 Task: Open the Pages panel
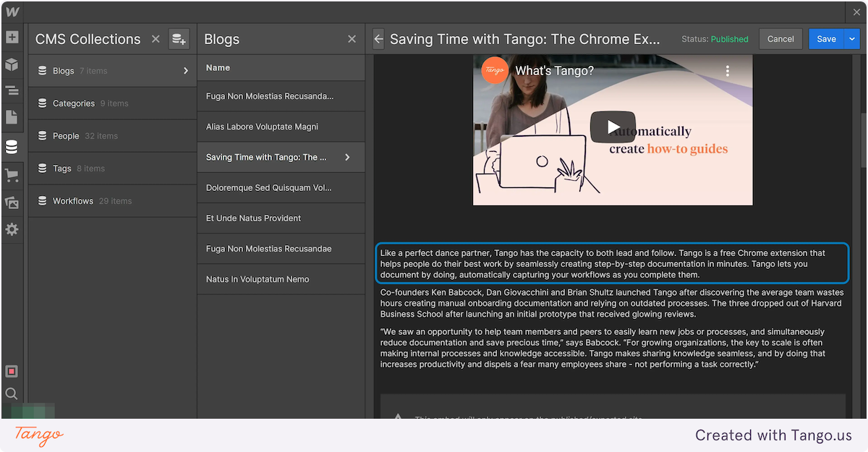coord(12,116)
